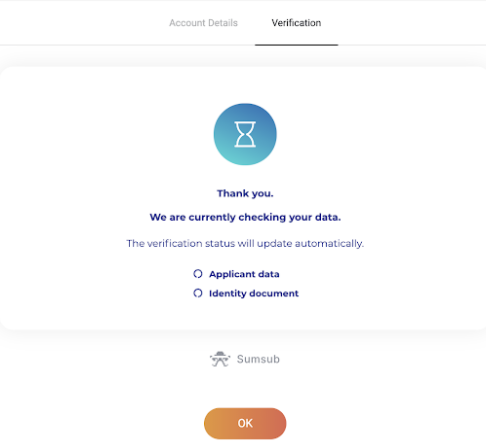The height and width of the screenshot is (446, 486).
Task: Select the Verification tab
Action: point(296,23)
